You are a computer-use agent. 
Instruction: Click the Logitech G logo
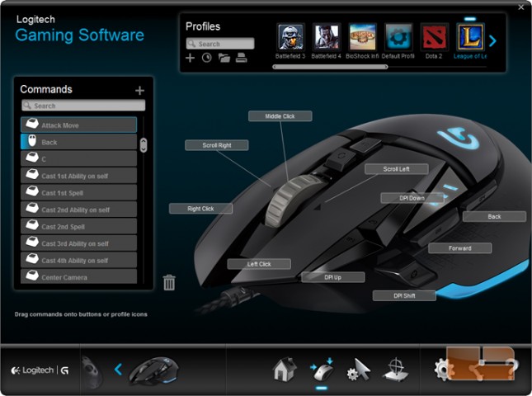tap(40, 370)
